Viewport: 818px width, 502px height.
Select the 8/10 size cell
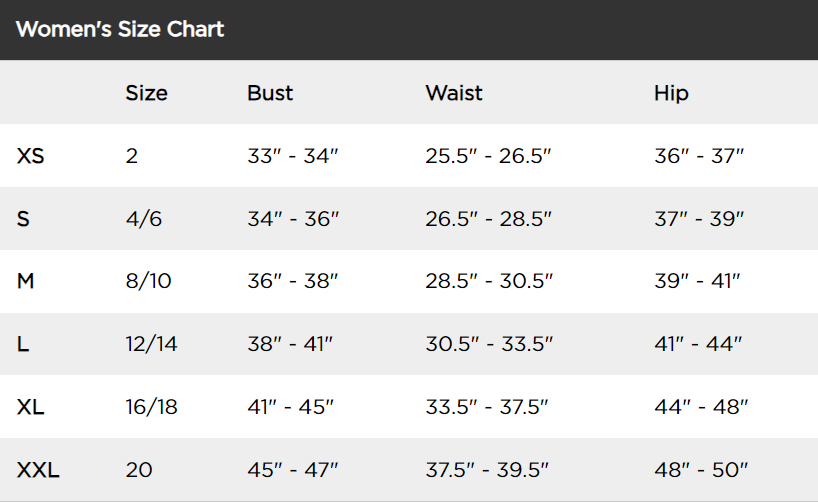click(148, 281)
